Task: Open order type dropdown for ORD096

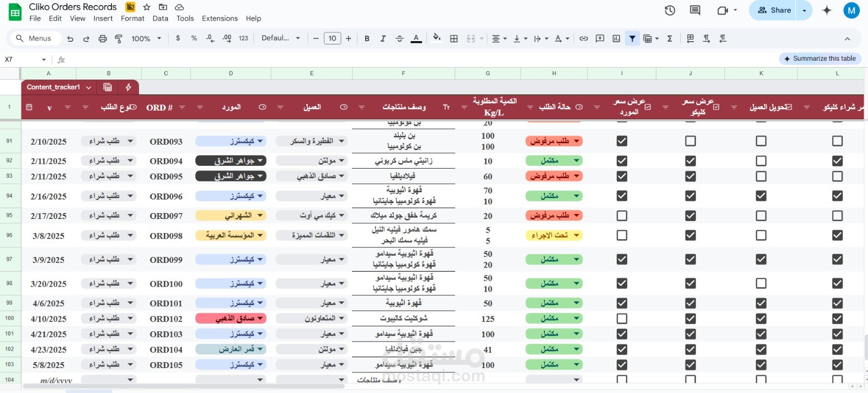Action: (130, 196)
